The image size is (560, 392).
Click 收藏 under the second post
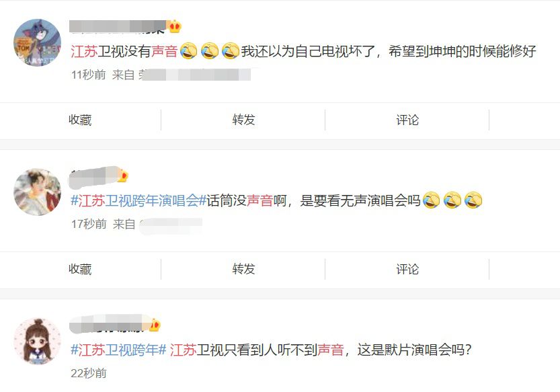(80, 269)
